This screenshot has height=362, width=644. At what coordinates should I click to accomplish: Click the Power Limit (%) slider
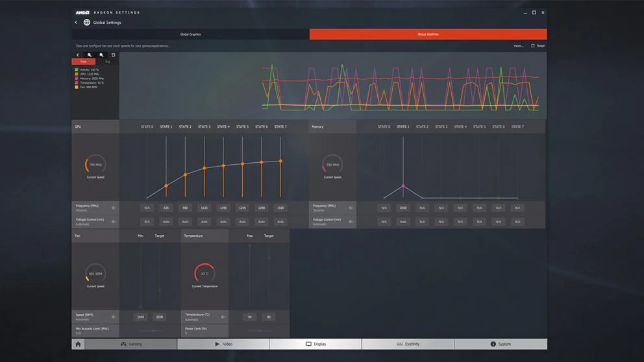[x=259, y=331]
